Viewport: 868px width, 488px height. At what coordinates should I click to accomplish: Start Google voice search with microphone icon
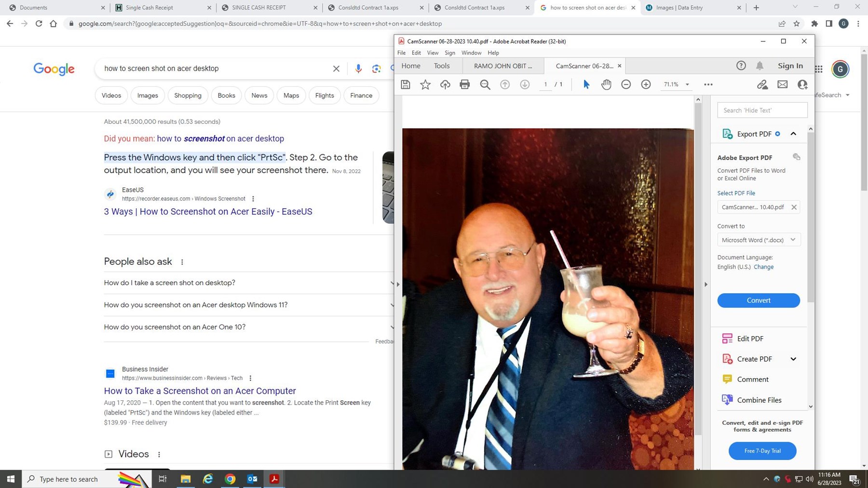click(358, 68)
